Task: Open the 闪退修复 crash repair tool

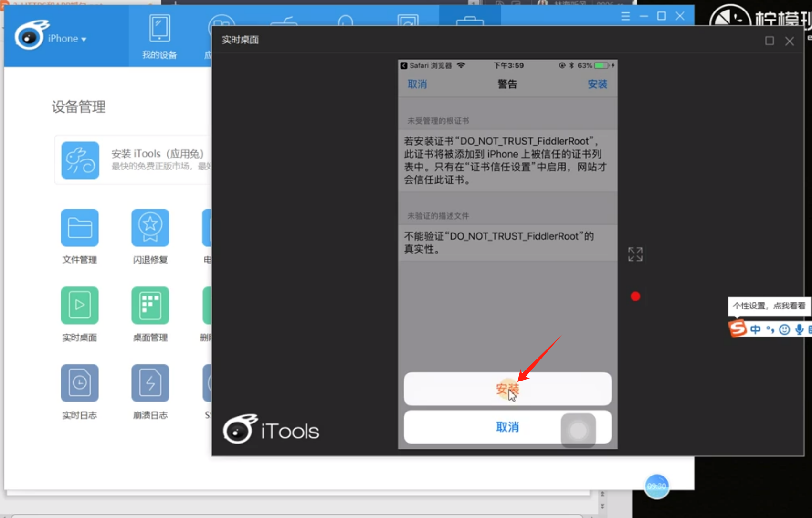Action: pos(150,228)
